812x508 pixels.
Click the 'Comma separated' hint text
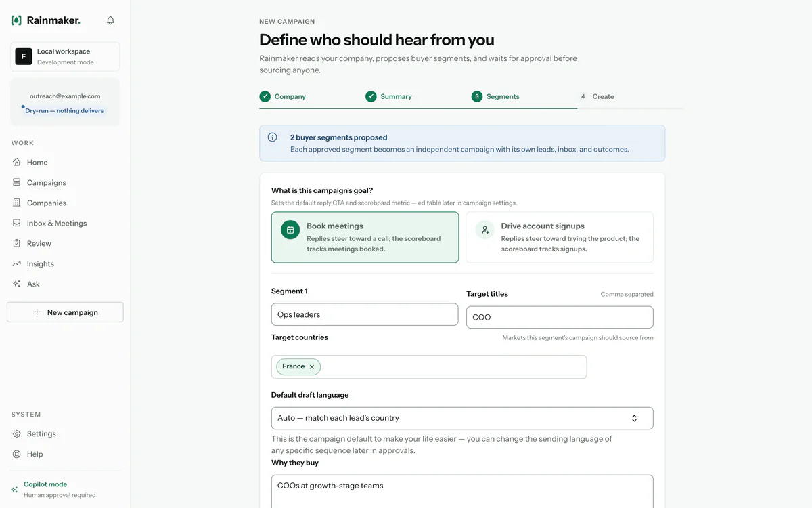[x=627, y=294]
